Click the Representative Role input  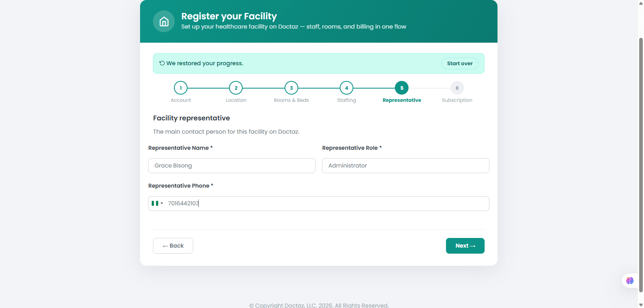(406, 165)
